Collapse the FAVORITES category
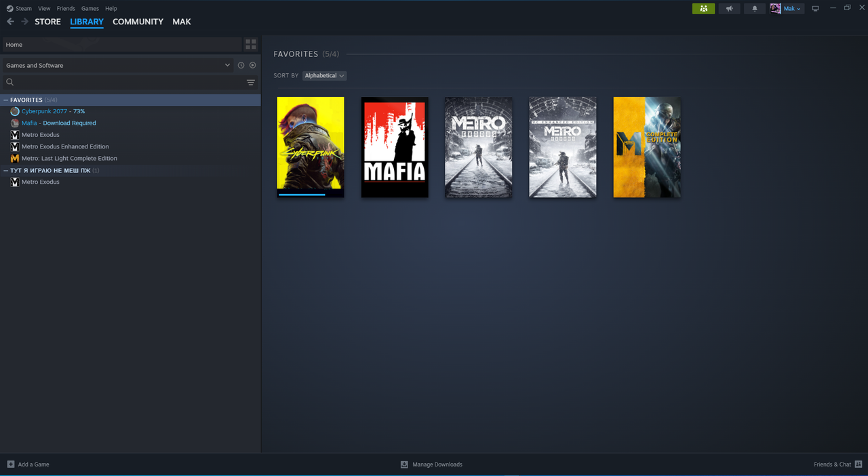 pos(6,100)
